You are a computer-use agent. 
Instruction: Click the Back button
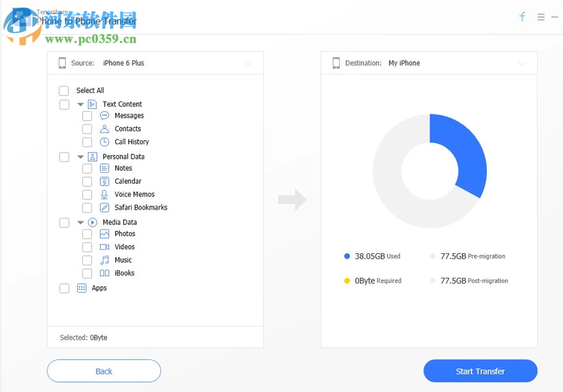(103, 371)
